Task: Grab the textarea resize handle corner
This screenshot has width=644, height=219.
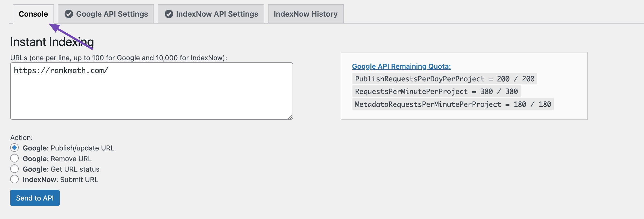Action: 290,117
